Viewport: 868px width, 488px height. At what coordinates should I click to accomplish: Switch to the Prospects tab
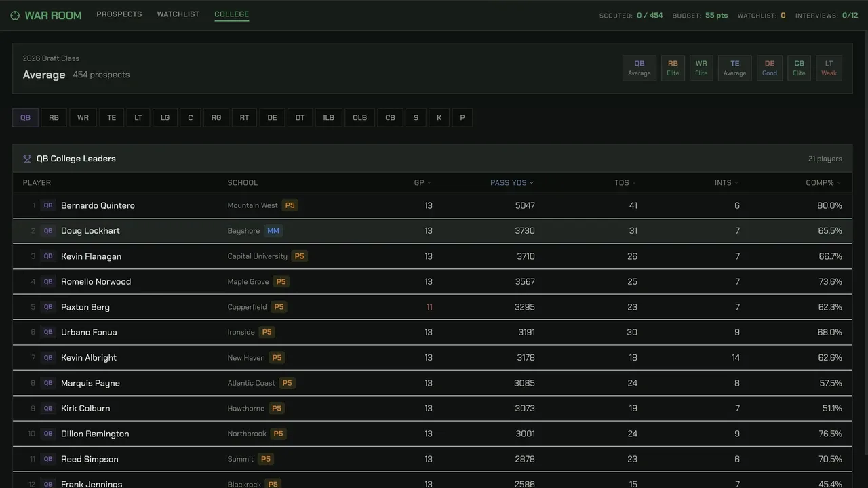(119, 14)
